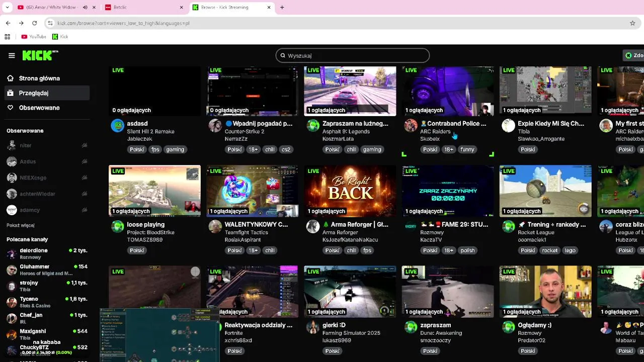Screen dimensions: 644x362
Task: Reload the Kick page
Action: (34, 23)
